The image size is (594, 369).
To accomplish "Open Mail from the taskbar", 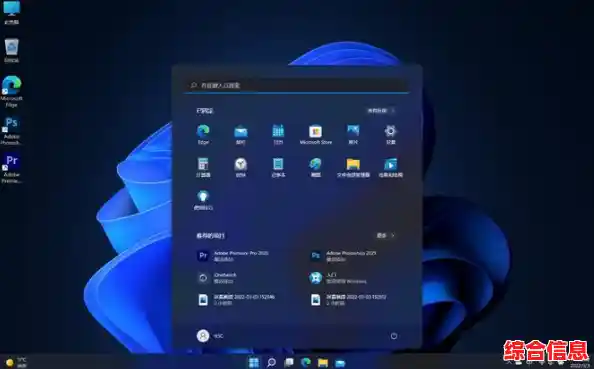I will pyautogui.click(x=340, y=362).
